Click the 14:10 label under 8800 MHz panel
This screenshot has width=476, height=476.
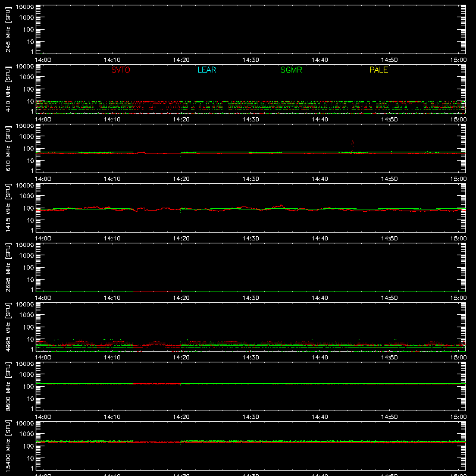[112, 417]
